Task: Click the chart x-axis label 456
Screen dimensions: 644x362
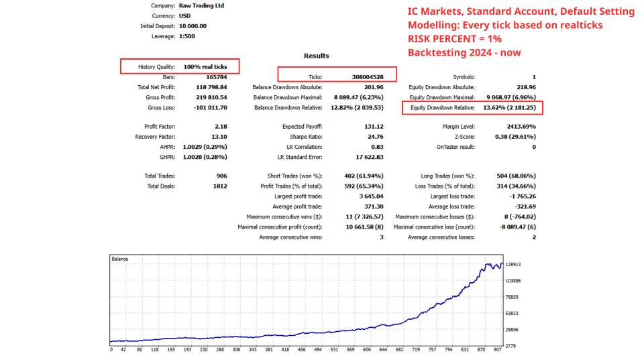Action: point(301,350)
